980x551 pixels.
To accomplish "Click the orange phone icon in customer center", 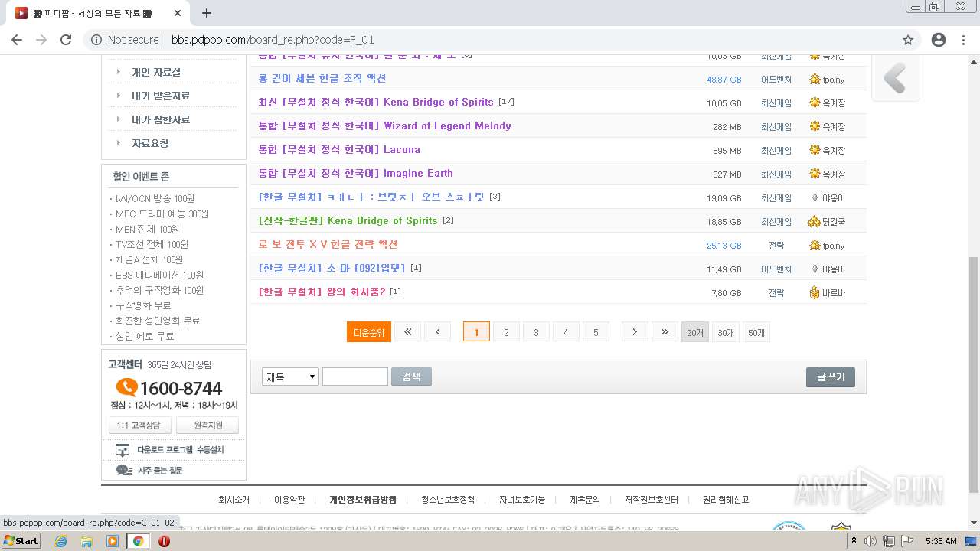I will (126, 387).
